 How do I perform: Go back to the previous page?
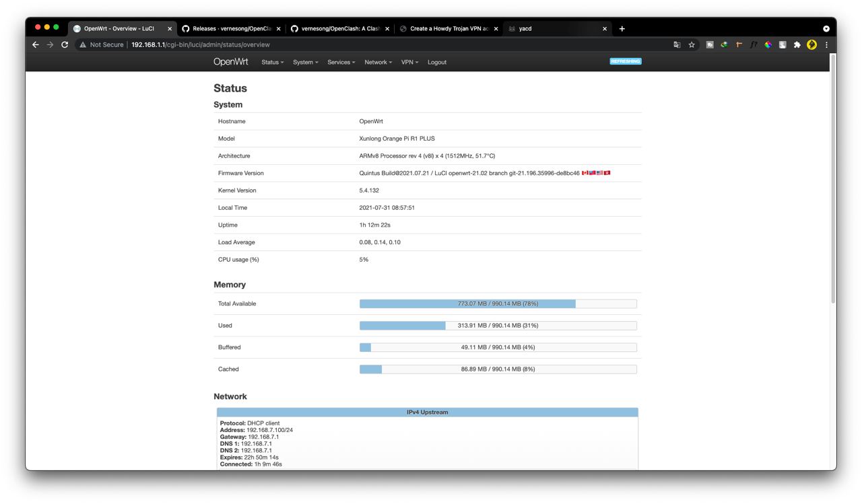(36, 44)
